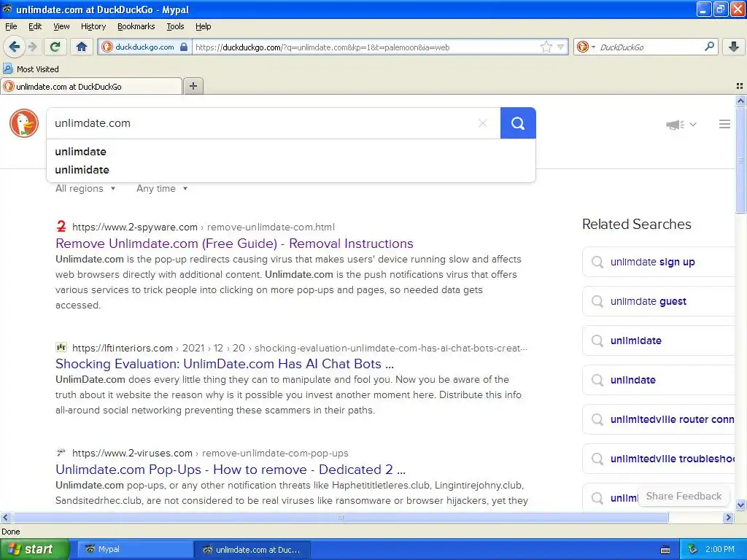Open the Edit menu
Screen dimensions: 747x560
tap(35, 26)
